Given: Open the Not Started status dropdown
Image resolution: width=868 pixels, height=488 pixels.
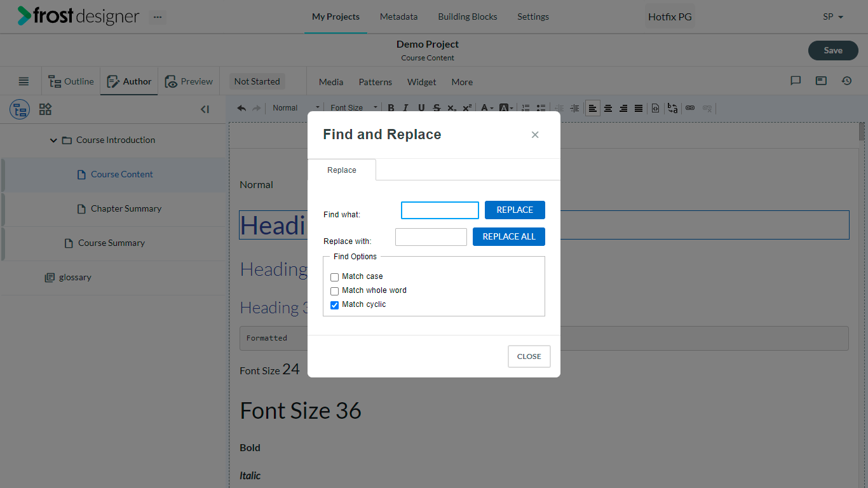Looking at the screenshot, I should coord(257,81).
